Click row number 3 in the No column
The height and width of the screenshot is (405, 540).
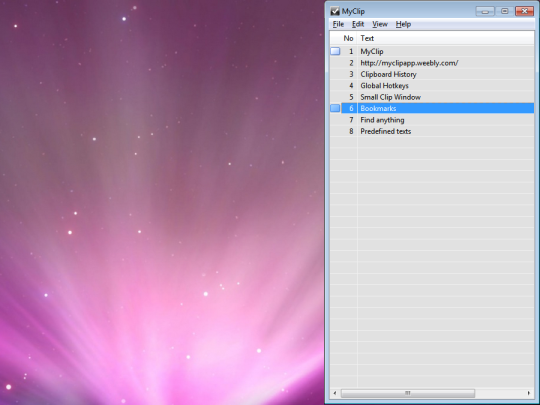[351, 74]
